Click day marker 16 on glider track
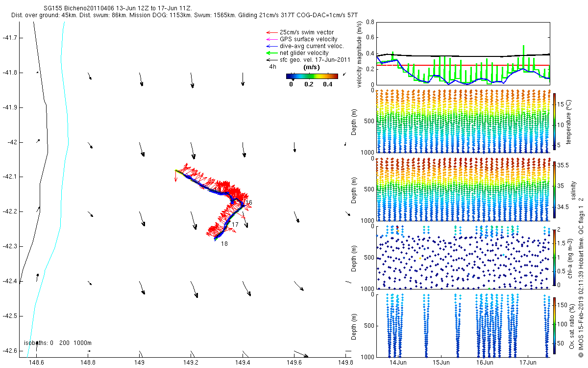 click(x=248, y=203)
